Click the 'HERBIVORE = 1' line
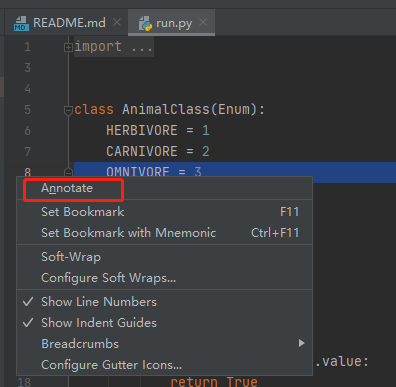The image size is (396, 387). tap(158, 130)
